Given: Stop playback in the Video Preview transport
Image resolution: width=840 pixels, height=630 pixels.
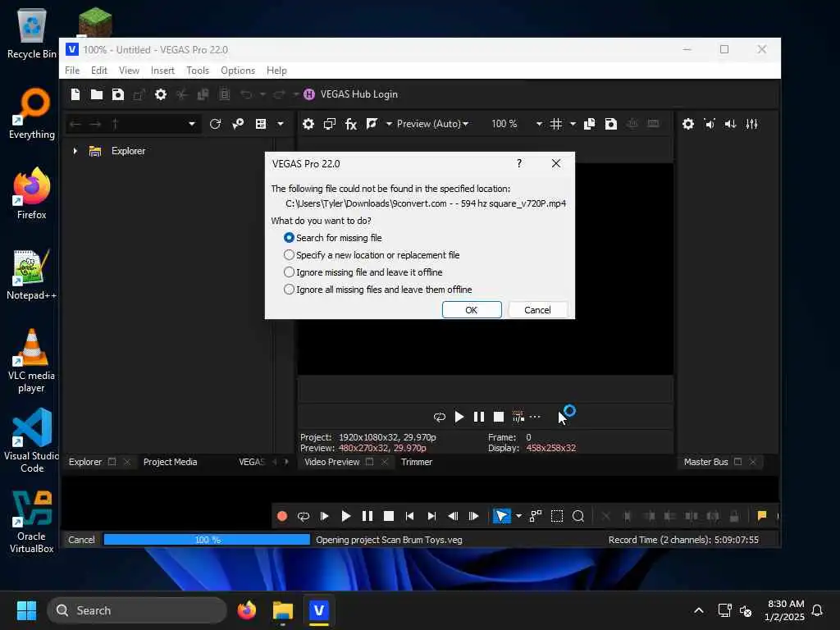Looking at the screenshot, I should click(499, 417).
